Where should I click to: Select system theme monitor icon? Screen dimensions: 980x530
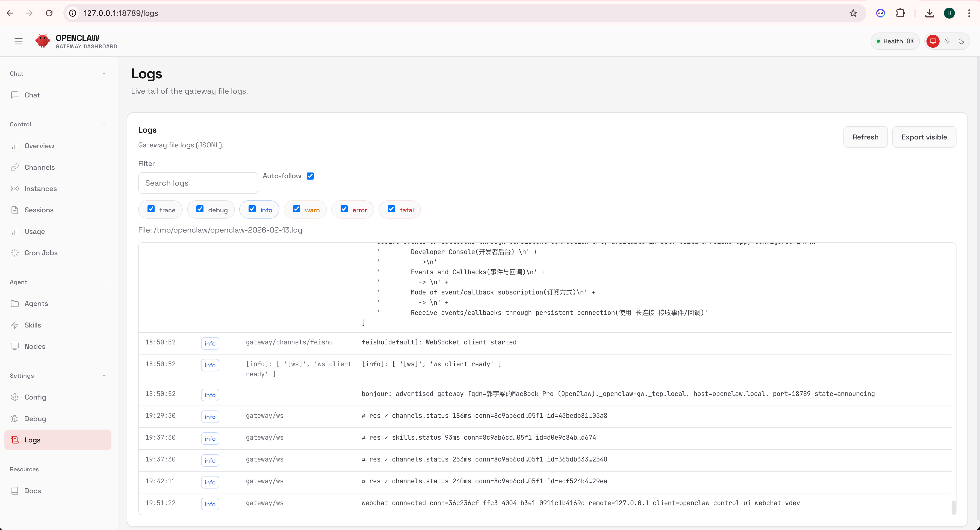(933, 41)
